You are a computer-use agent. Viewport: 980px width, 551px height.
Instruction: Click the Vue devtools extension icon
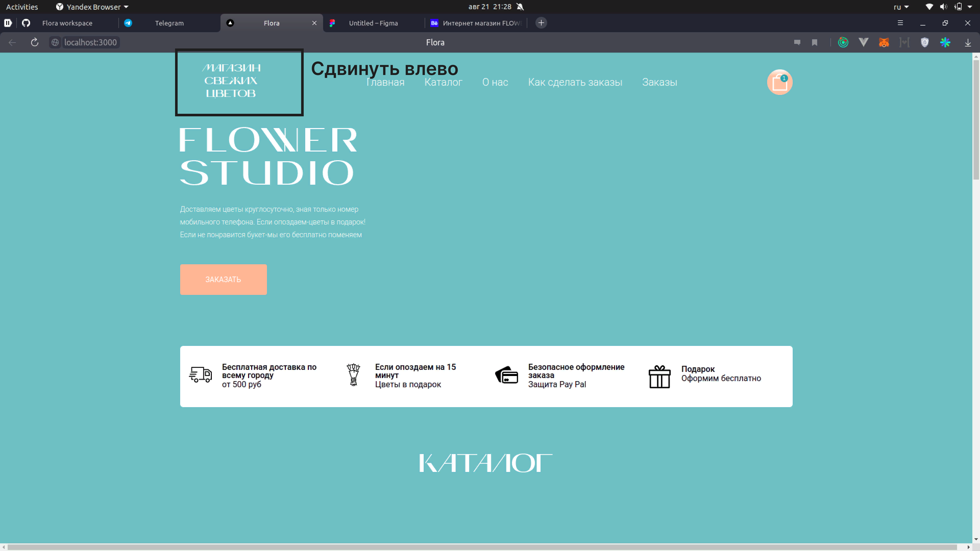coord(864,43)
